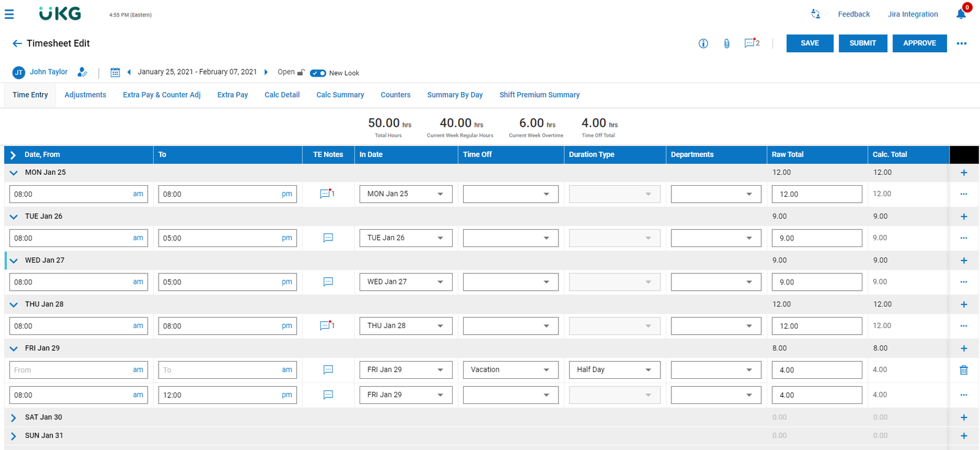Collapse the TUE Jan 26 day group

click(x=13, y=216)
